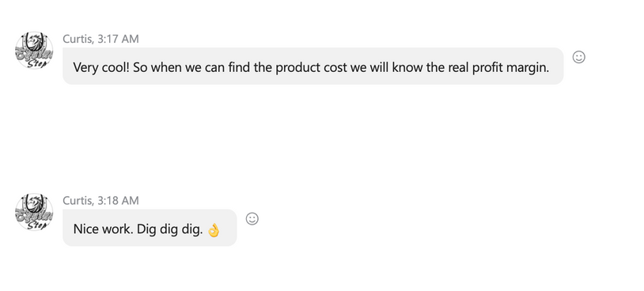The width and height of the screenshot is (644, 291).
Task: Open reaction picker beside Nice work message
Action: point(252,219)
